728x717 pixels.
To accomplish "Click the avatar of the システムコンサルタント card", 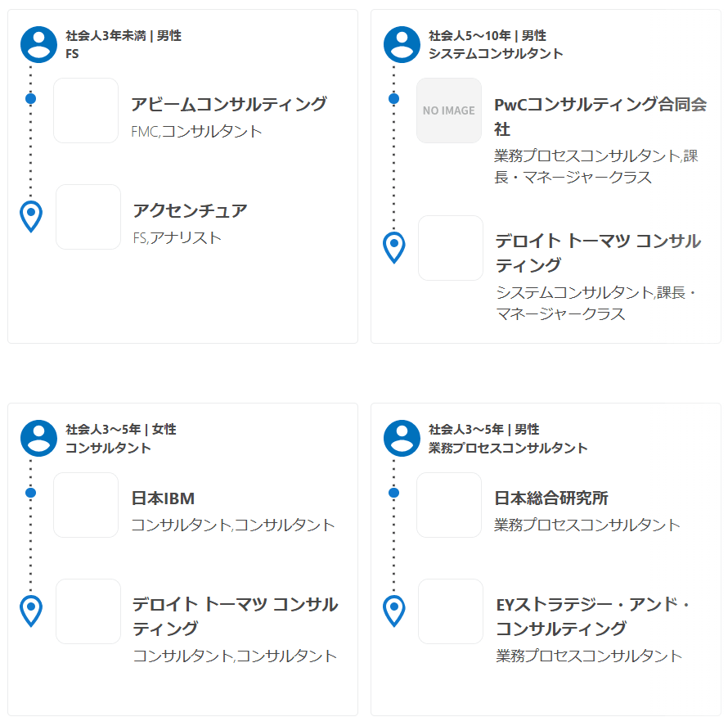I will click(402, 44).
